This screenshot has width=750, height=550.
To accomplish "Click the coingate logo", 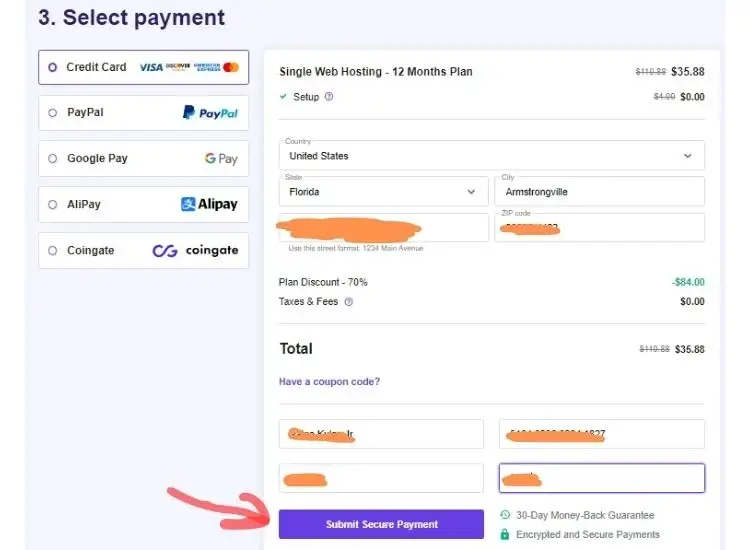I will [x=195, y=251].
